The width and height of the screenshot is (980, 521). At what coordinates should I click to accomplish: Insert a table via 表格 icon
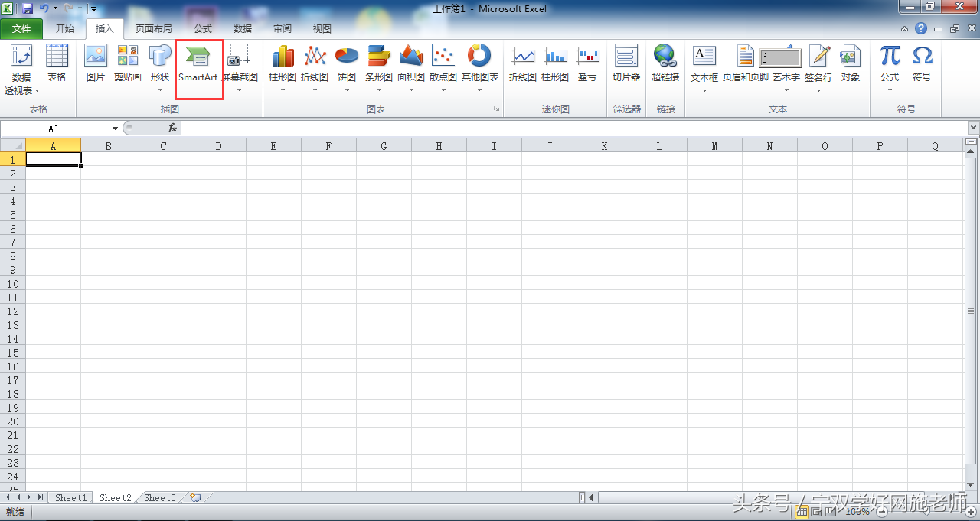57,63
